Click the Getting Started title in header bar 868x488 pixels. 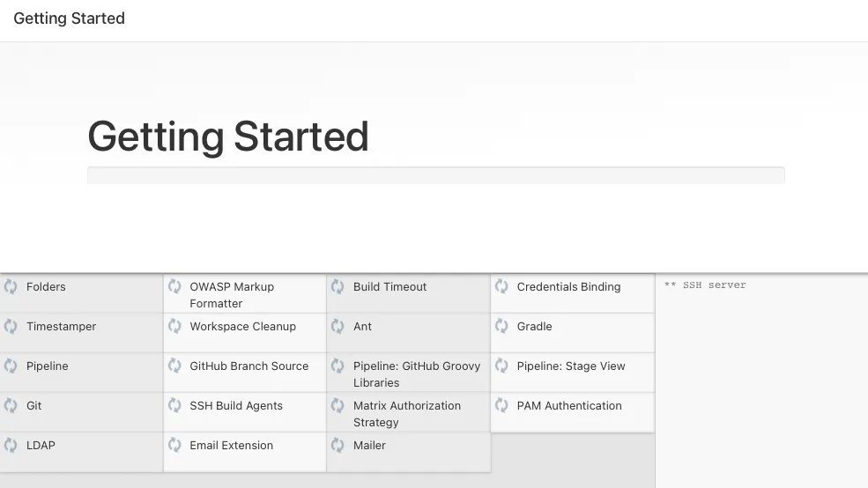(69, 18)
